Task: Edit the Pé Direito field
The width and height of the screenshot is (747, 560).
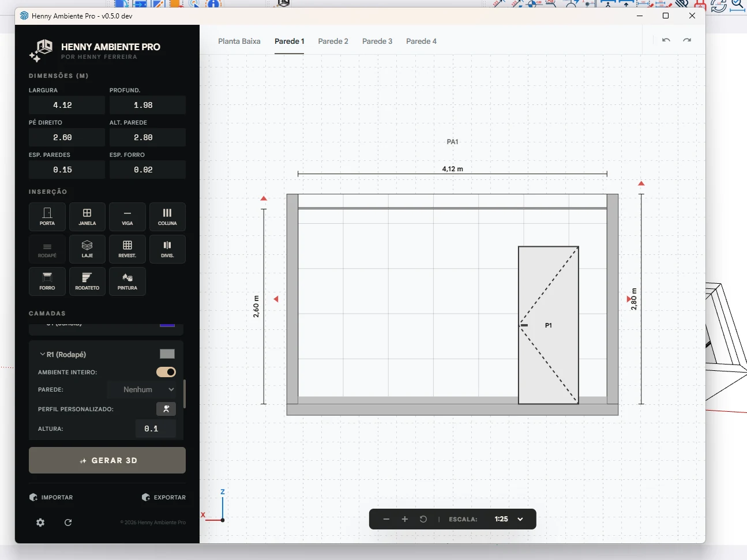Action: click(67, 137)
